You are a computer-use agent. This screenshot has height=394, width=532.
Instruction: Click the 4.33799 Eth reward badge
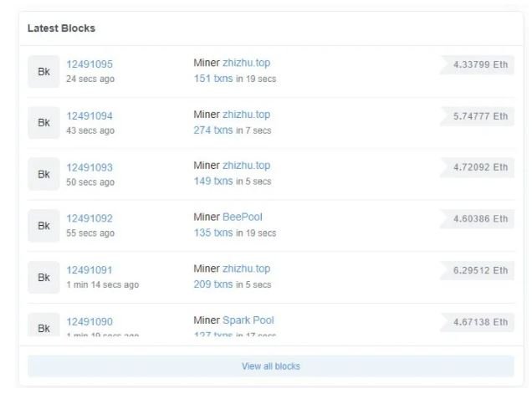click(x=477, y=64)
